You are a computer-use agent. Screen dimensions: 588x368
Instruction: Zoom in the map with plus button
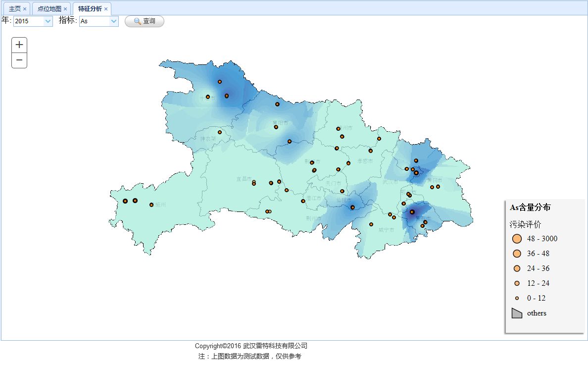19,45
